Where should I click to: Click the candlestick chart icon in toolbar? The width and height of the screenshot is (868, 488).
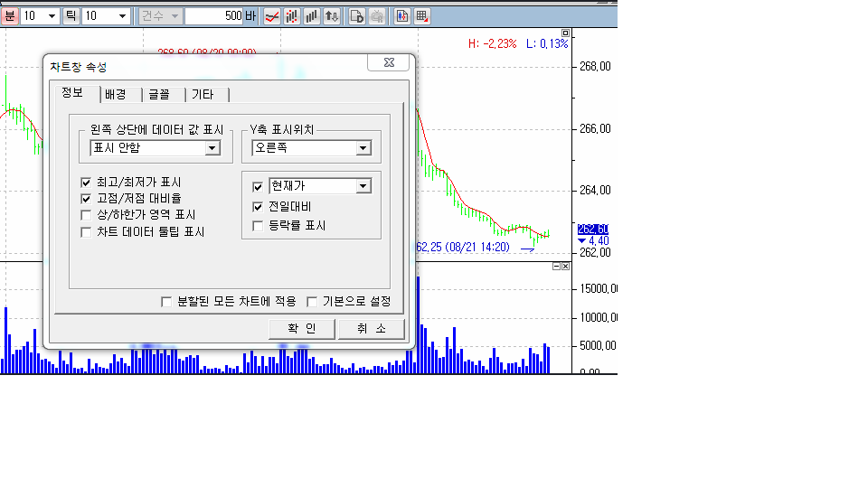point(292,16)
